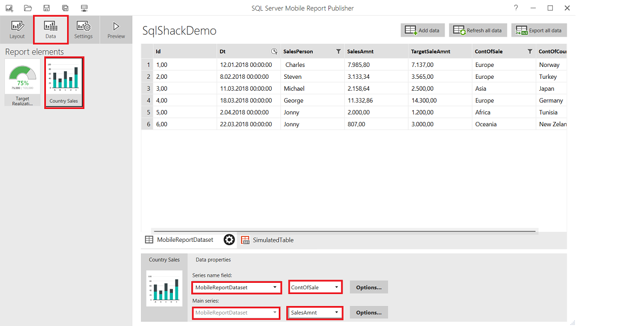Click Options for Series name field
644x326 pixels.
369,288
